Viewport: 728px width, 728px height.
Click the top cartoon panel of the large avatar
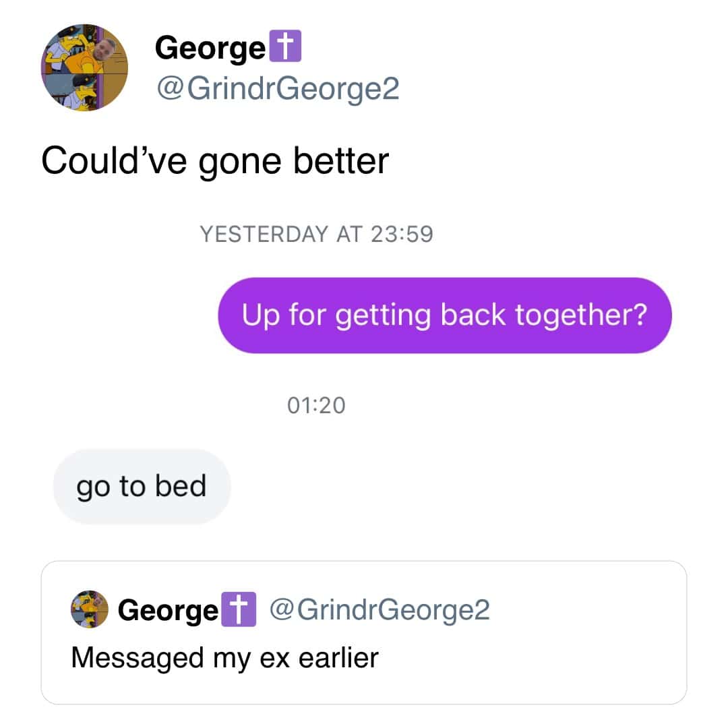[x=84, y=49]
